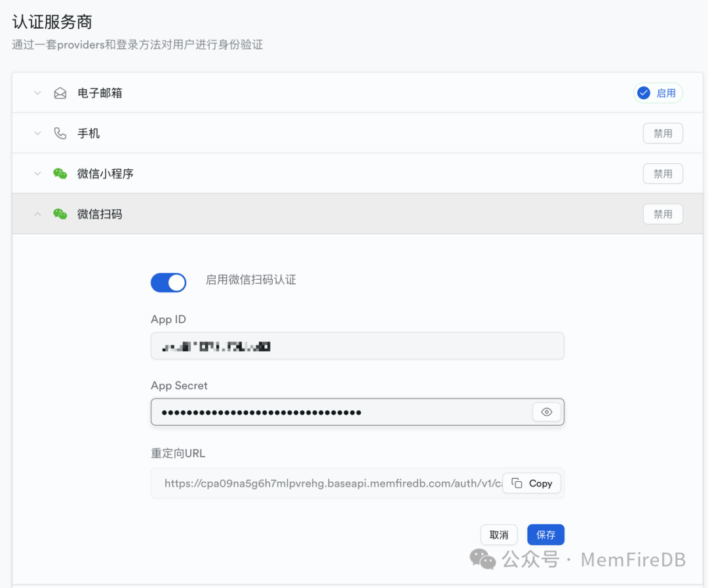This screenshot has width=708, height=588.
Task: Click 禁用 status button for 微信小程序
Action: click(663, 174)
